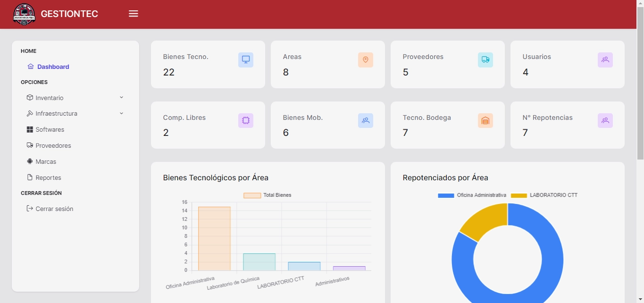Click the warehouse icon on Tecno. Bodega card
Viewport: 644px width, 303px height.
pyautogui.click(x=485, y=121)
